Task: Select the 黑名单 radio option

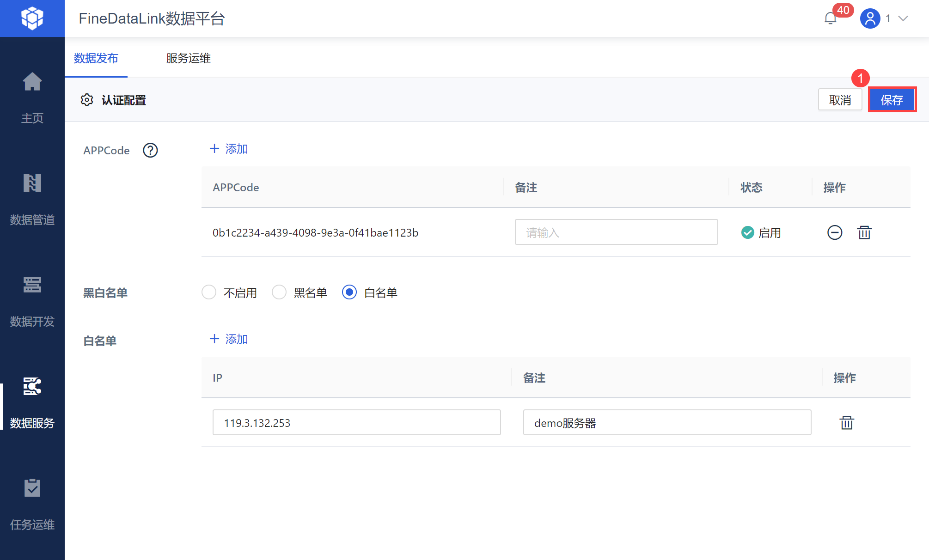Action: pos(279,292)
